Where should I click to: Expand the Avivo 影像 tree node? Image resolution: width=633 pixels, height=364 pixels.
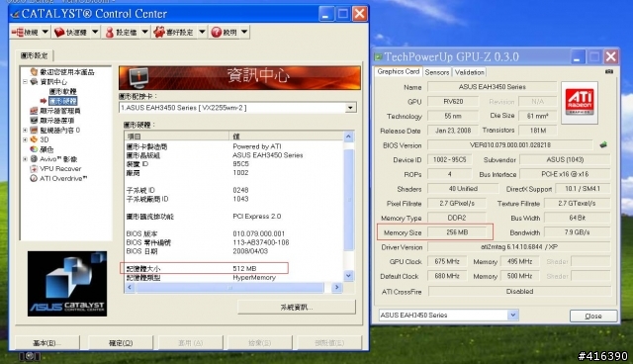point(25,159)
